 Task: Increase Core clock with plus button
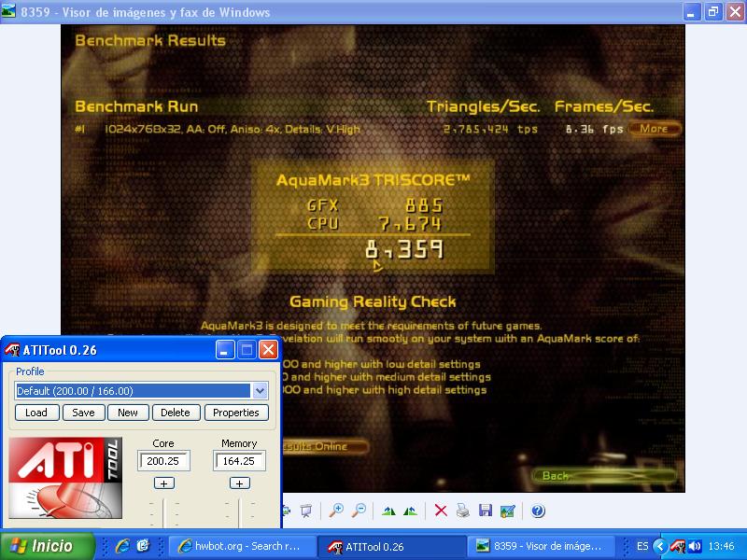pyautogui.click(x=164, y=483)
